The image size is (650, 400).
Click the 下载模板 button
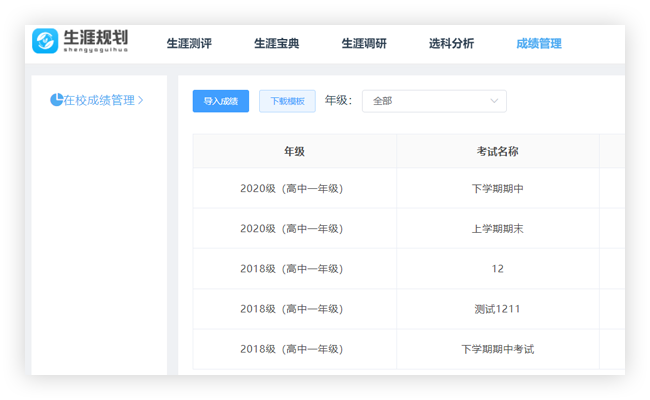[287, 101]
